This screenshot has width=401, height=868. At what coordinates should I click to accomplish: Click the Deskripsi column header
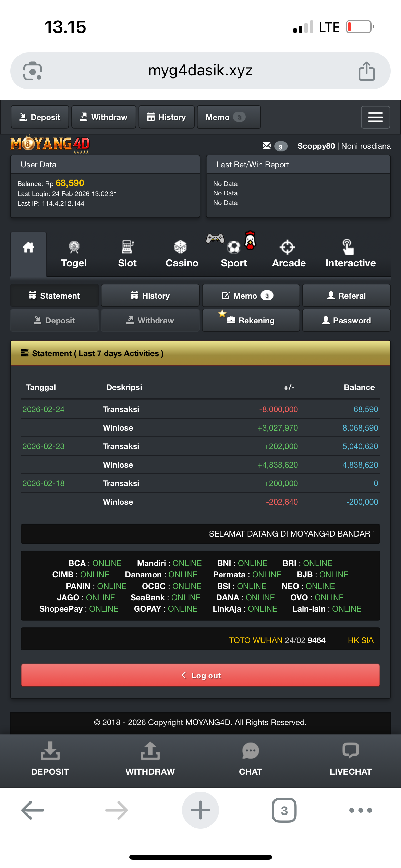pyautogui.click(x=124, y=387)
